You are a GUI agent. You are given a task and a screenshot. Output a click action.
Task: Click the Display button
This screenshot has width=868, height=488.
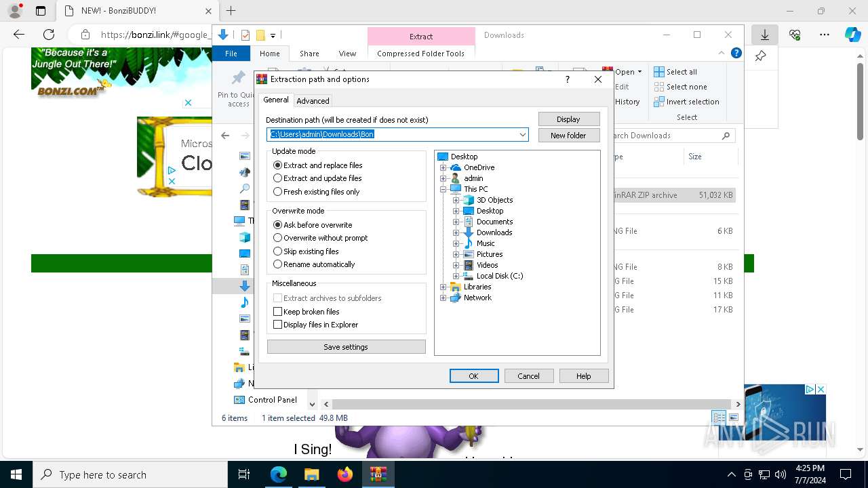coord(568,119)
